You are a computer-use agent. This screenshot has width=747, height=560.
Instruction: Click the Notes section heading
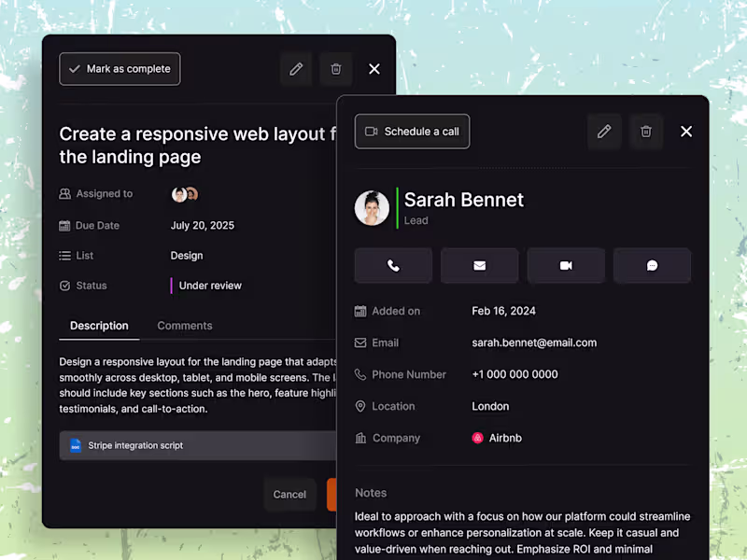371,494
